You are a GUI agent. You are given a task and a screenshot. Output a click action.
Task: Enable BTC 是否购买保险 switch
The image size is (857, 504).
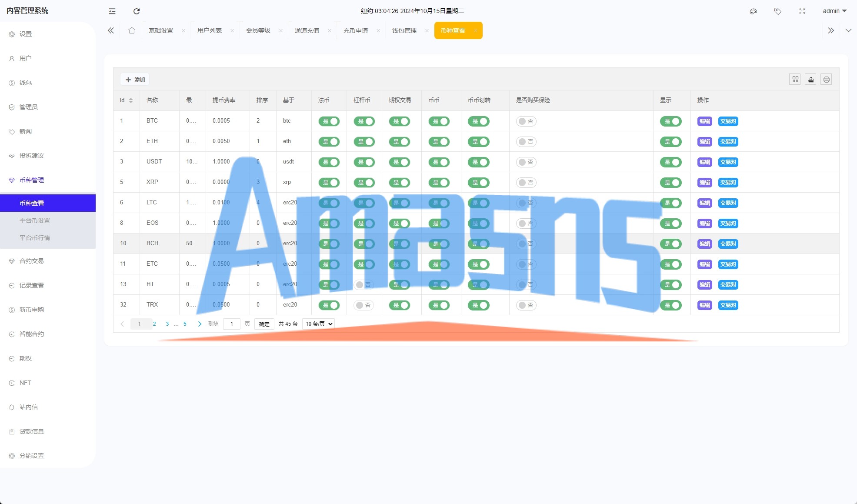tap(526, 121)
